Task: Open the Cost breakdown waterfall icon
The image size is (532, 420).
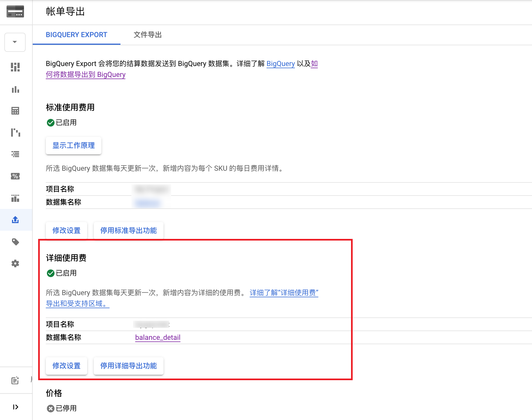Action: point(15,133)
